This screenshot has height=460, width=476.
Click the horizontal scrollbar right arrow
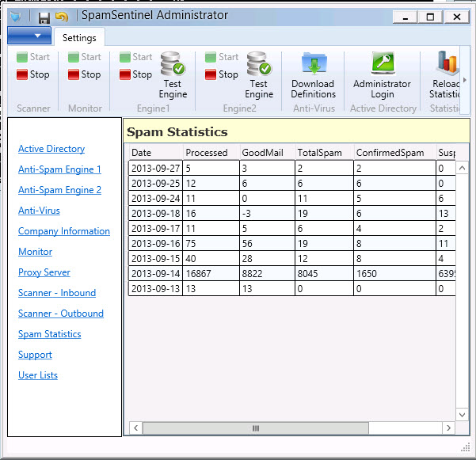449,428
